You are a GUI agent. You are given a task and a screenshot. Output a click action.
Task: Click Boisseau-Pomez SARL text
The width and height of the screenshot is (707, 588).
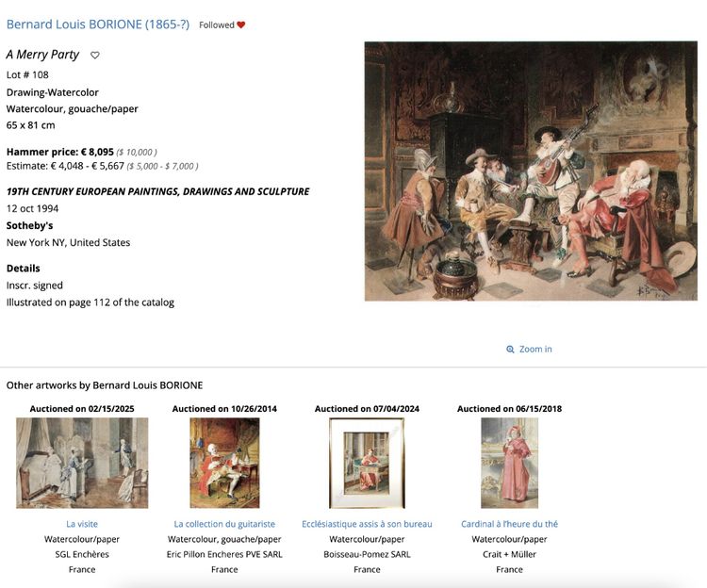click(x=367, y=554)
